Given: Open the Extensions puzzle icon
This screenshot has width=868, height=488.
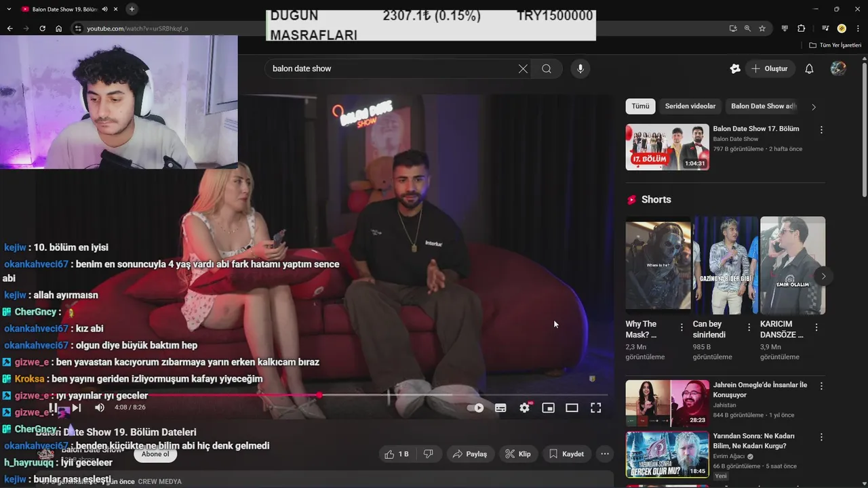Looking at the screenshot, I should pos(802,28).
